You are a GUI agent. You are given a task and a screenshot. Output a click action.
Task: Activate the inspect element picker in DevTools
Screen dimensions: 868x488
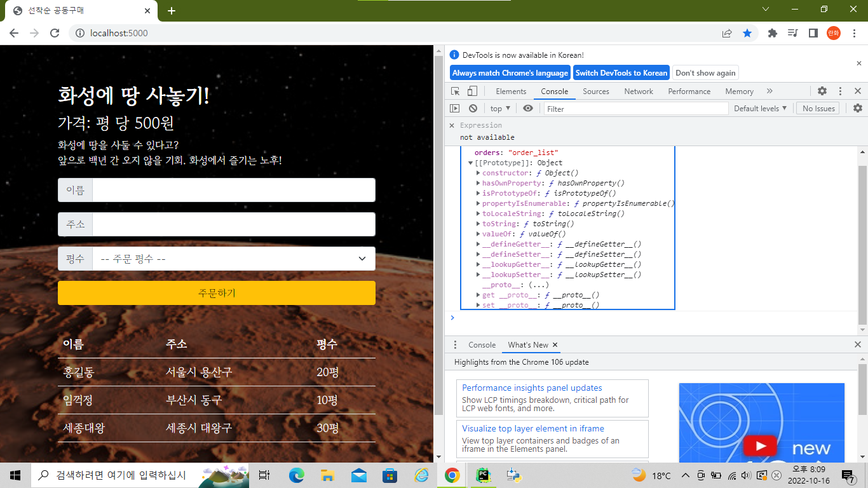456,91
